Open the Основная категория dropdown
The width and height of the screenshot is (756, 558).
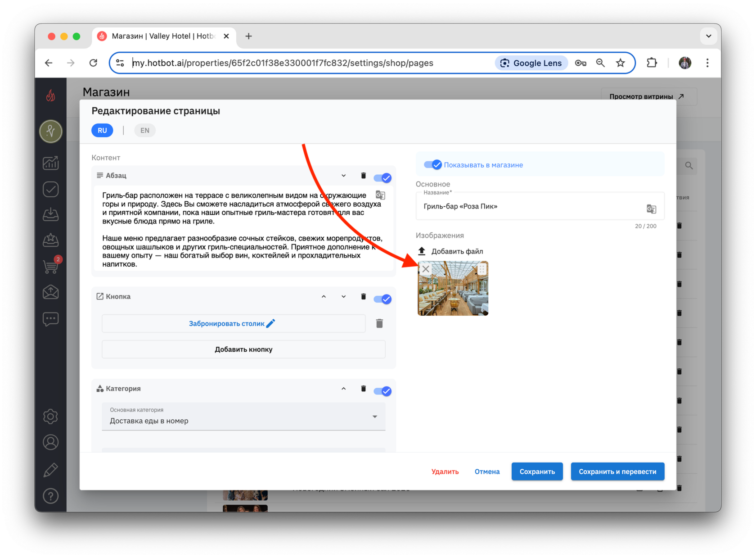pos(243,417)
